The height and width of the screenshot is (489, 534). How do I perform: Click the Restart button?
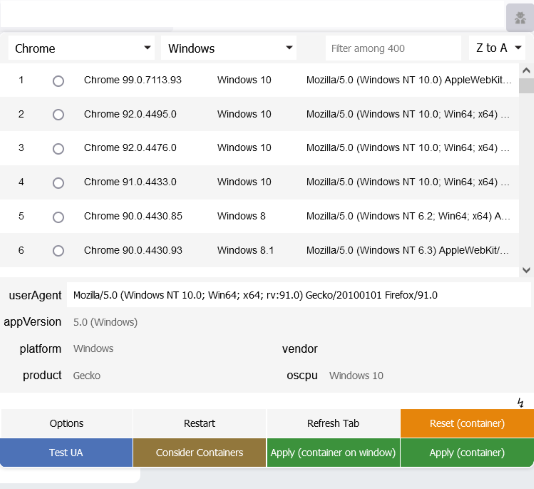point(199,423)
